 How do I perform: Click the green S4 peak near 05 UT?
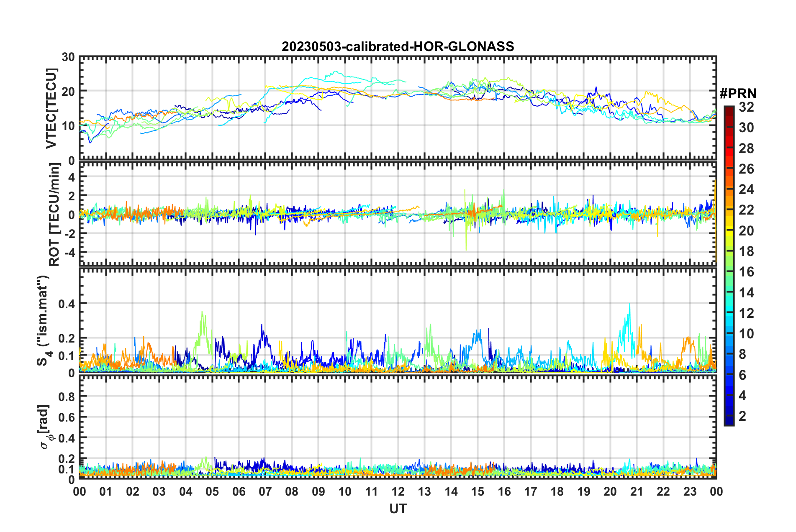(x=202, y=312)
